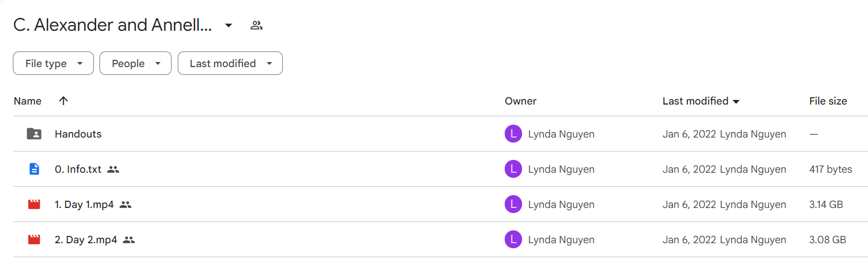The width and height of the screenshot is (868, 260).
Task: Sort files by Name column header
Action: (x=27, y=101)
